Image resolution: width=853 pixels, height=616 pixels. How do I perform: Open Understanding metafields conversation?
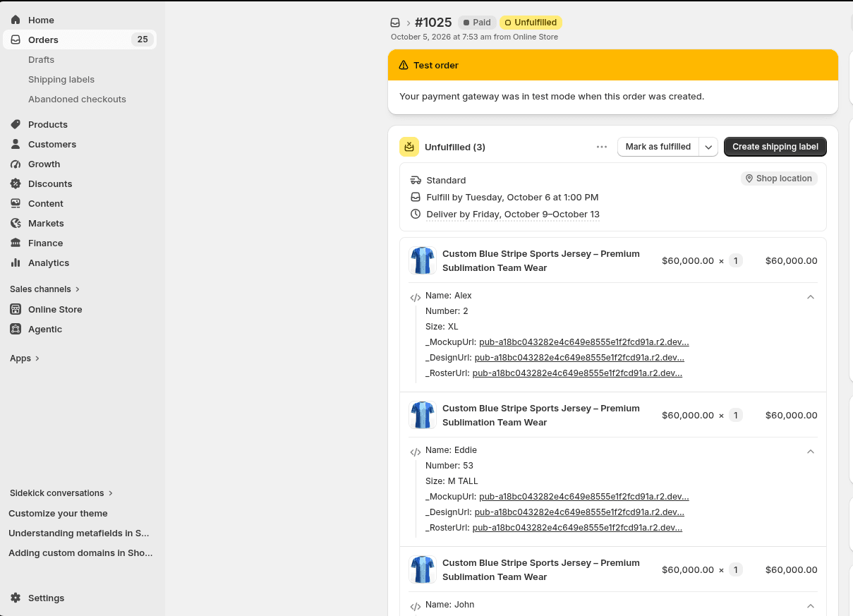pos(79,533)
